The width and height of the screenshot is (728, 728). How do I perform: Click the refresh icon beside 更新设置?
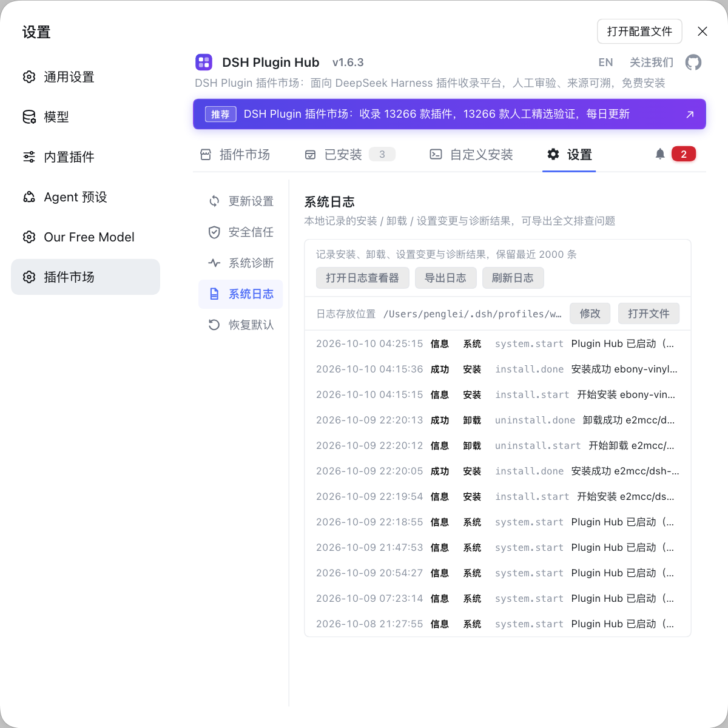tap(214, 201)
